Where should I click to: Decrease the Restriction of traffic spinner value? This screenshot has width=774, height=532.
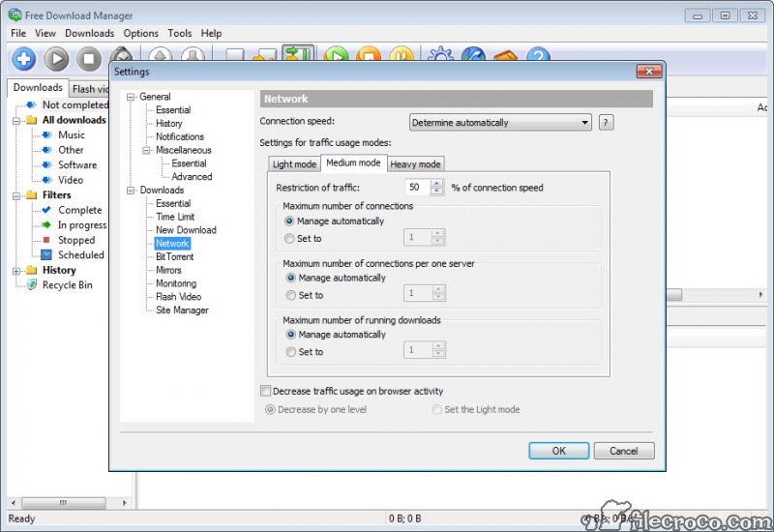[437, 191]
